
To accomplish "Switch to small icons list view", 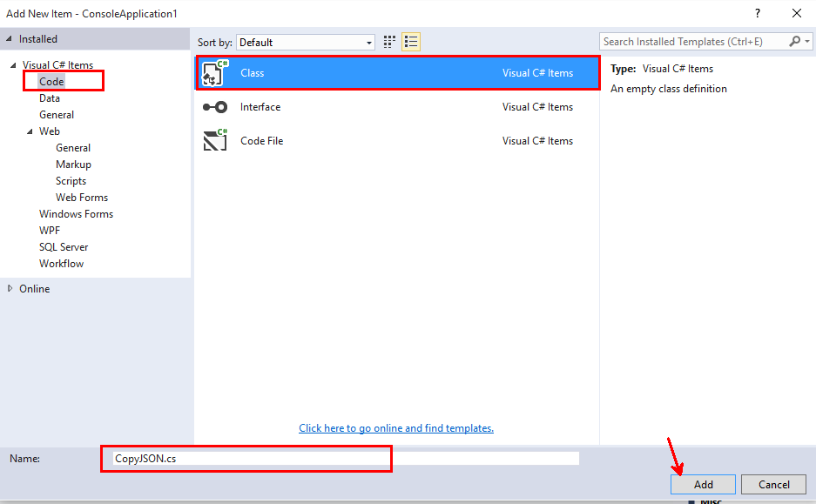I will [x=411, y=42].
